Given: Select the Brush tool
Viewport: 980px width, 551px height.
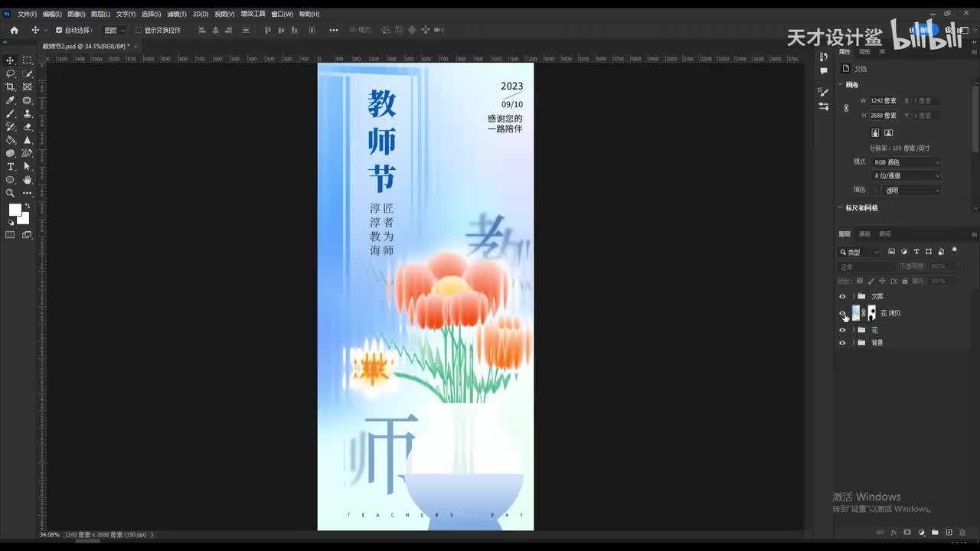Looking at the screenshot, I should (11, 113).
